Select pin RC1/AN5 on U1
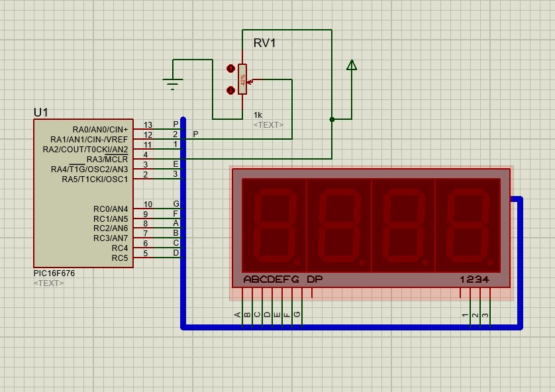Viewport: 555px width, 392px height. coord(111,219)
